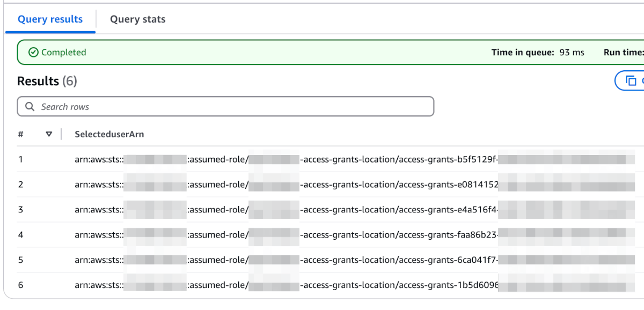Screen dimensions: 644x310
Task: Select the Query results tab
Action: (50, 19)
